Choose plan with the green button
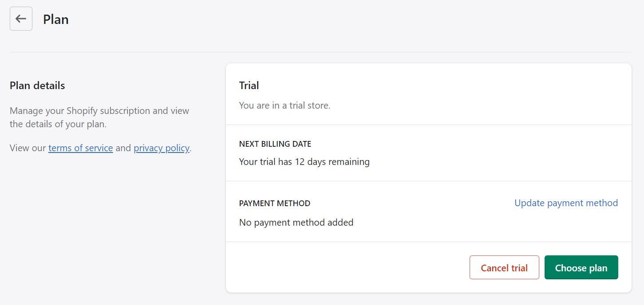This screenshot has height=305, width=644. pos(581,267)
